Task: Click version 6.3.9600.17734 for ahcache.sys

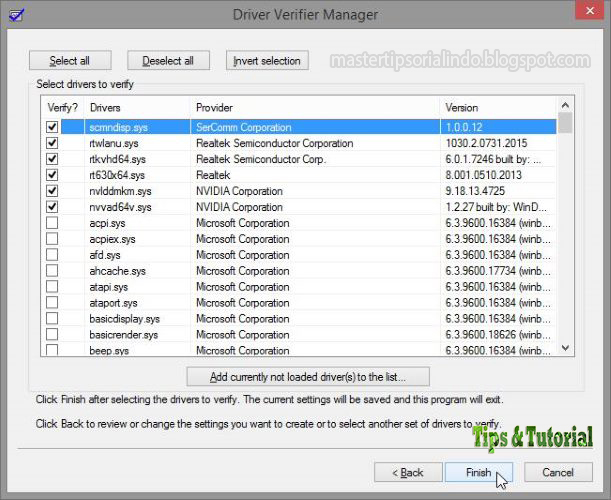Action: click(x=498, y=271)
